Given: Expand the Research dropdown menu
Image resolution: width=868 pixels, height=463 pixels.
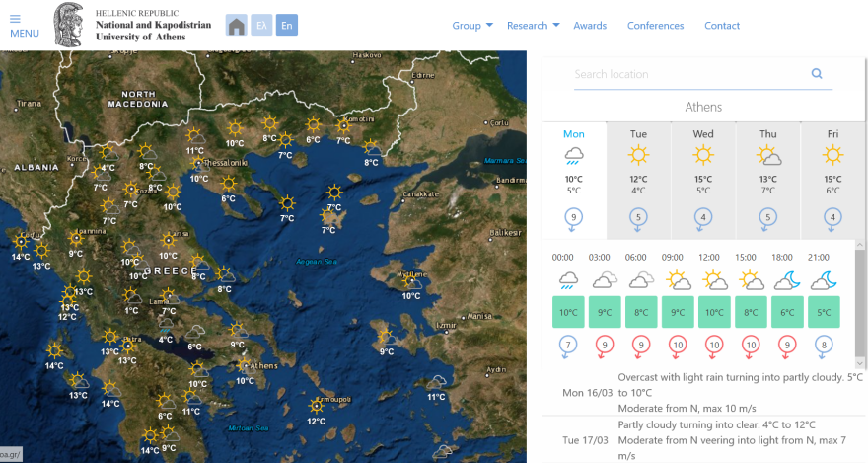Looking at the screenshot, I should (x=533, y=26).
